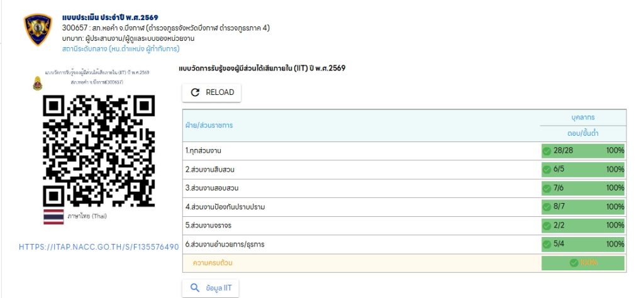This screenshot has width=644, height=298.
Task: Click the 8/7 count value
Action: pos(559,206)
